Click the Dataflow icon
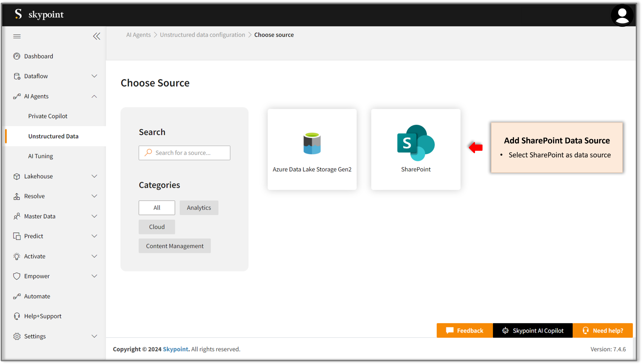Image resolution: width=642 pixels, height=364 pixels. [x=17, y=76]
